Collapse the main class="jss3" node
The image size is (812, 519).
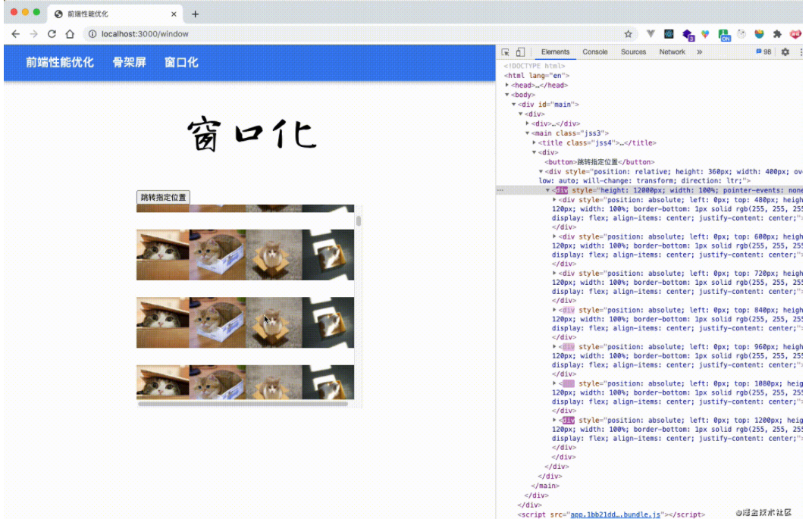pos(528,133)
